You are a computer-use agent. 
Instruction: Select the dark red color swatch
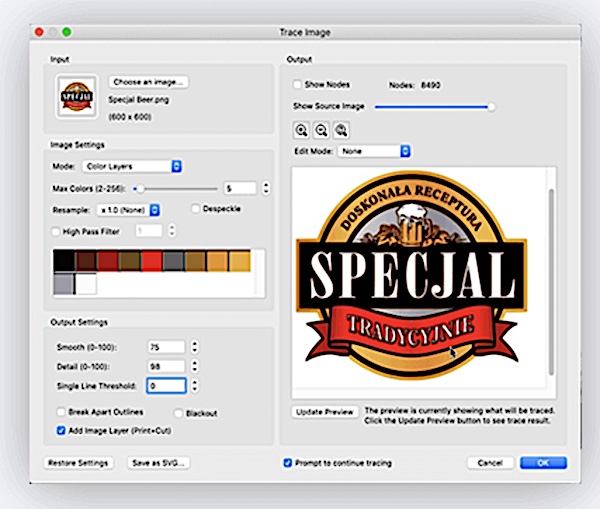click(x=108, y=261)
